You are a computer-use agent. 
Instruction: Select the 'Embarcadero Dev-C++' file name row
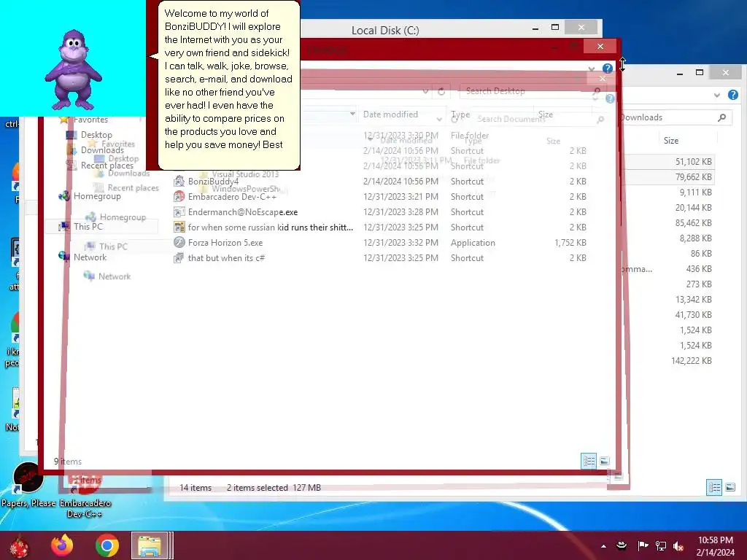pos(232,197)
